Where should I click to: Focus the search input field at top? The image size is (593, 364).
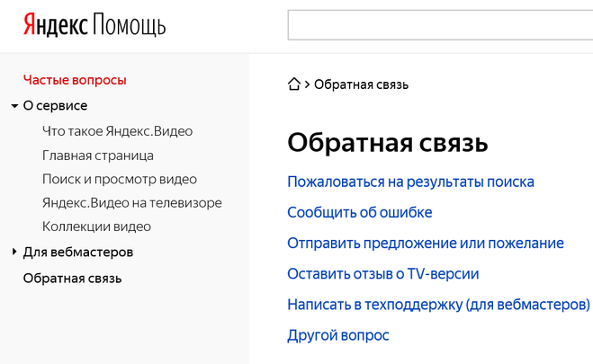tap(440, 25)
